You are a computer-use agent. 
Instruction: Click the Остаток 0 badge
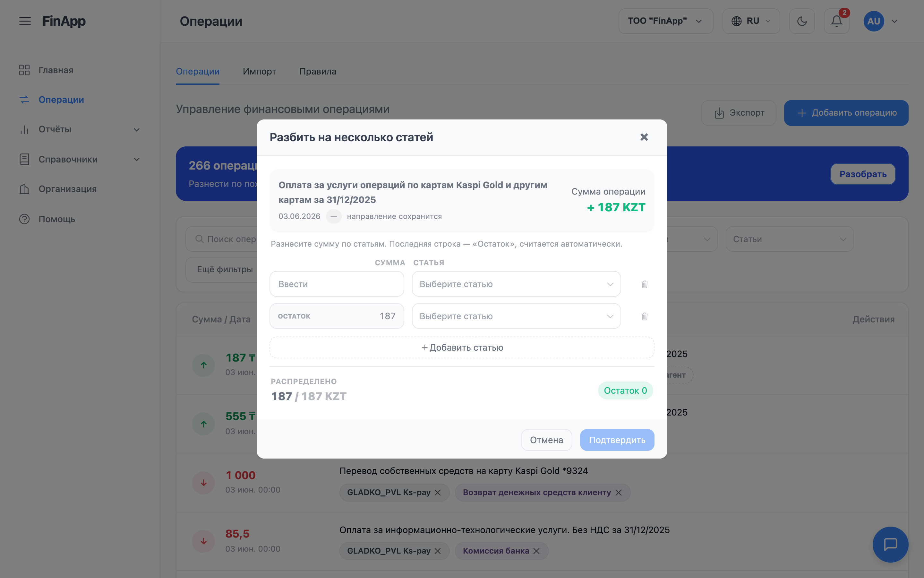[625, 391]
